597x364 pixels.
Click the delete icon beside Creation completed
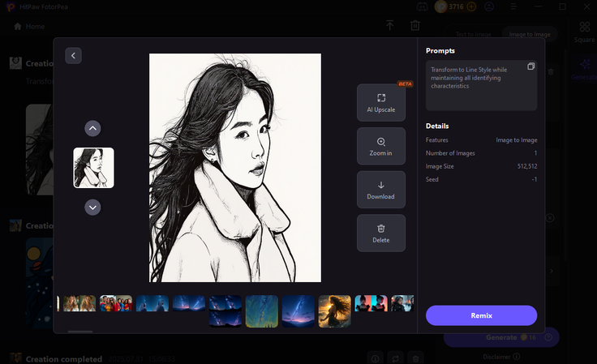(x=415, y=358)
